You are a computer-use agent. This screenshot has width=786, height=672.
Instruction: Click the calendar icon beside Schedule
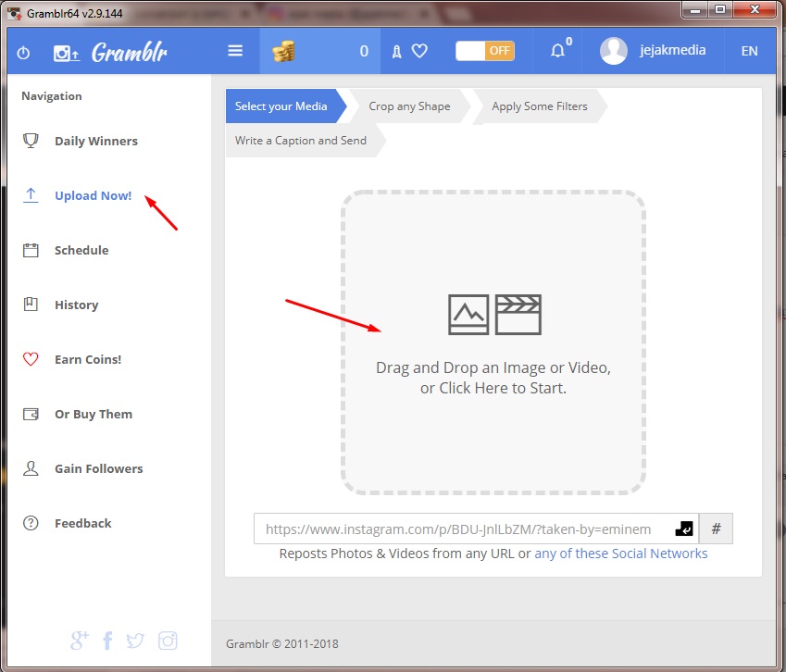(x=31, y=250)
